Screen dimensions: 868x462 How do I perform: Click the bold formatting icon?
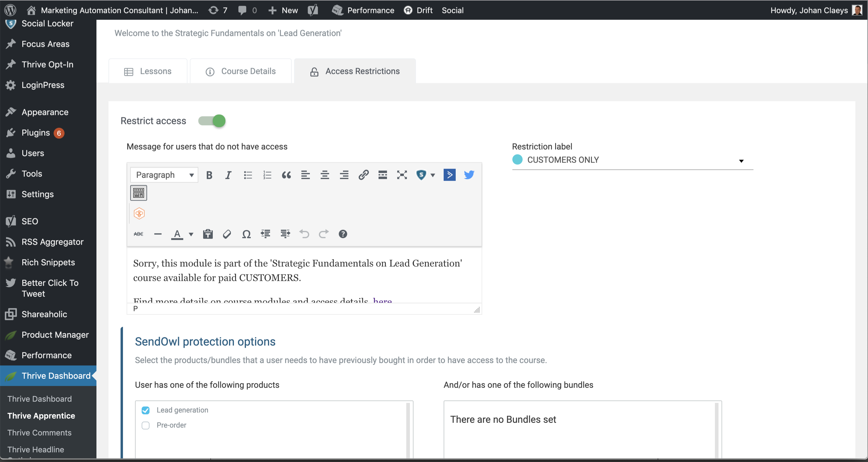click(209, 175)
